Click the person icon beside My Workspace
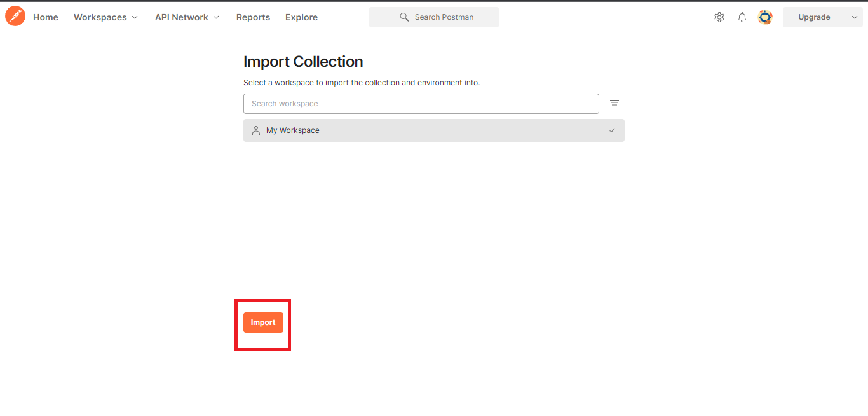 (256, 130)
